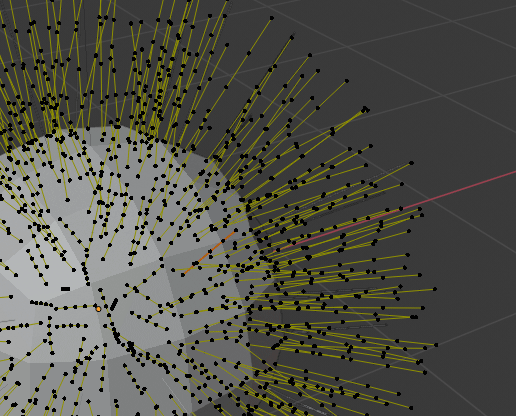Select the highest hair tip above the X-axis

pos(411,163)
